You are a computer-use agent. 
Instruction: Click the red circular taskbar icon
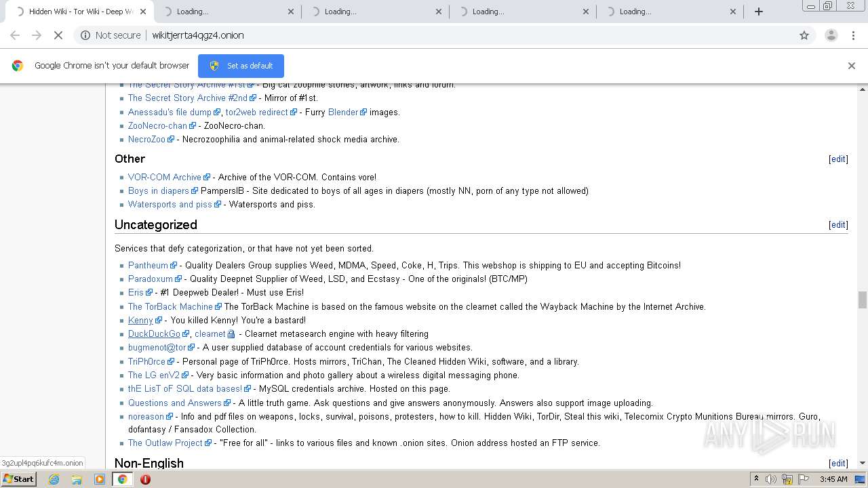[x=145, y=479]
